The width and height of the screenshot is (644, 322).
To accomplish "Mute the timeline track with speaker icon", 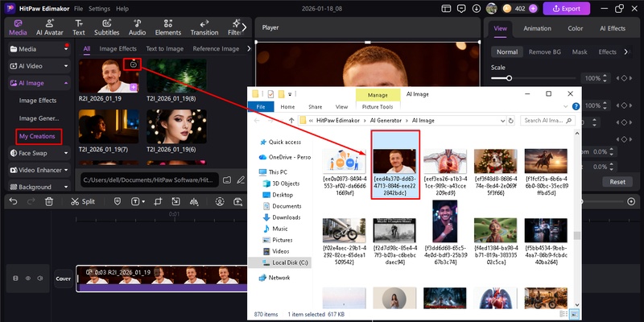I will [39, 279].
